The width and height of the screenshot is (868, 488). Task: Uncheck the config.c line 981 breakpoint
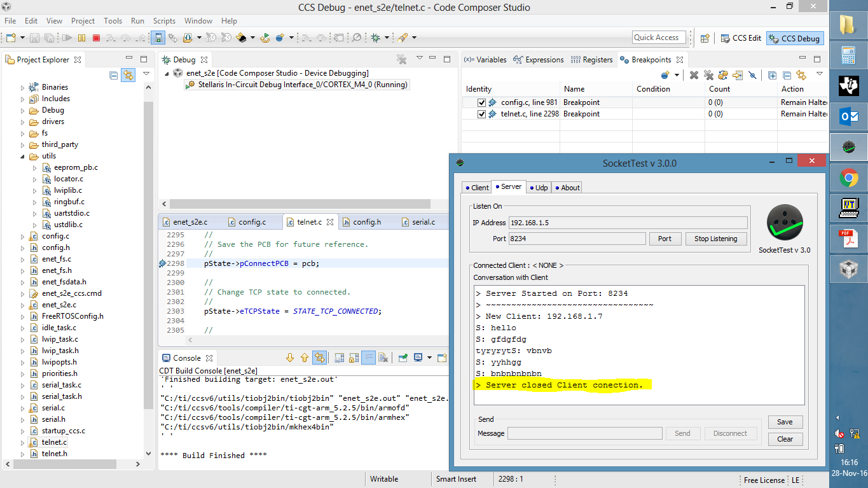(x=482, y=102)
